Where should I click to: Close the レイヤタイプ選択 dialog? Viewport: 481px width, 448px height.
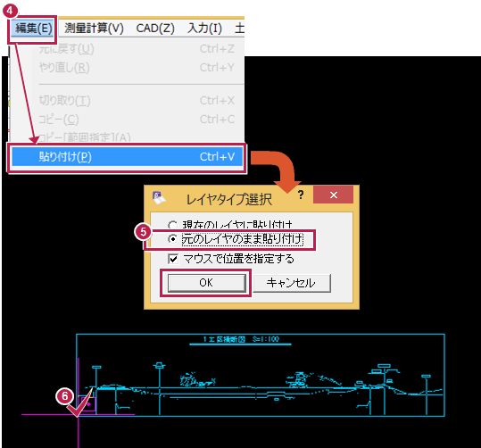334,195
